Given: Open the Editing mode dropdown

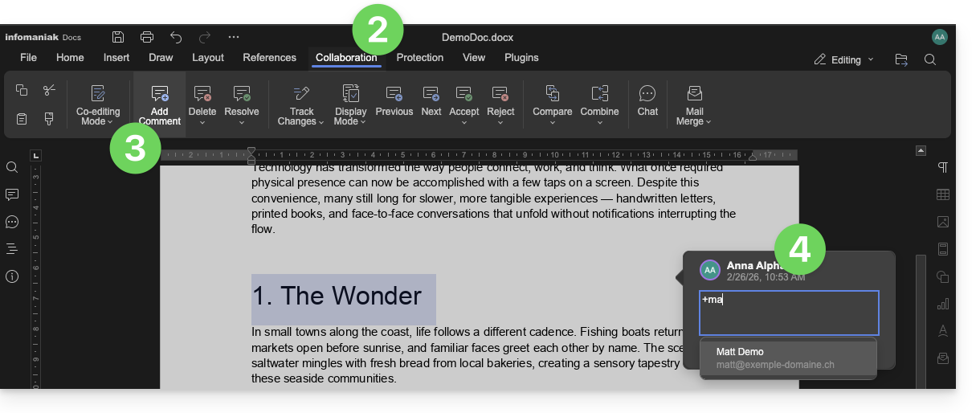Looking at the screenshot, I should pyautogui.click(x=845, y=59).
